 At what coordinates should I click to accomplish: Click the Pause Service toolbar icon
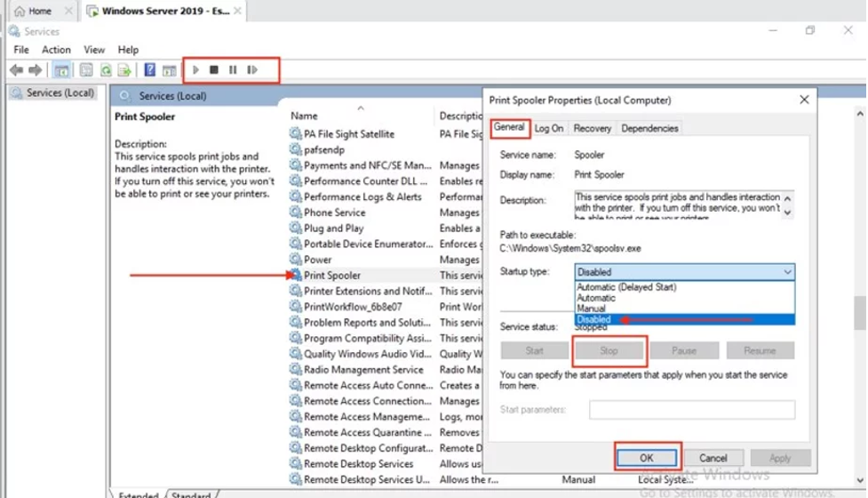(x=233, y=69)
